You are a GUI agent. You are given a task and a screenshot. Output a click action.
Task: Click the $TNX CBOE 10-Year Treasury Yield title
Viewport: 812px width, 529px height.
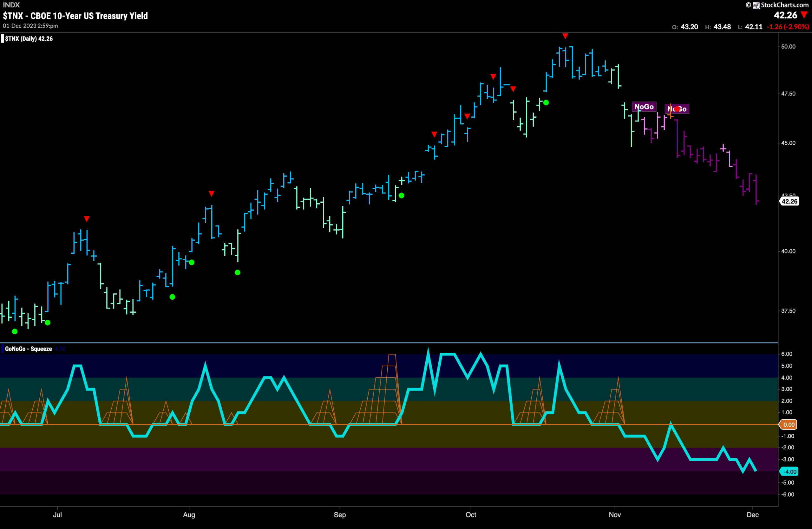[75, 16]
